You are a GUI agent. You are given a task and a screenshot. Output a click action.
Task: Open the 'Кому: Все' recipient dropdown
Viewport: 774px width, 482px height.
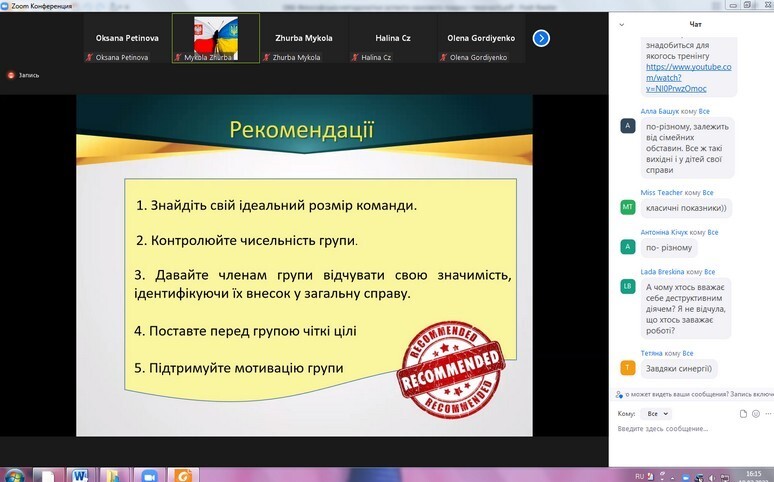pyautogui.click(x=657, y=413)
